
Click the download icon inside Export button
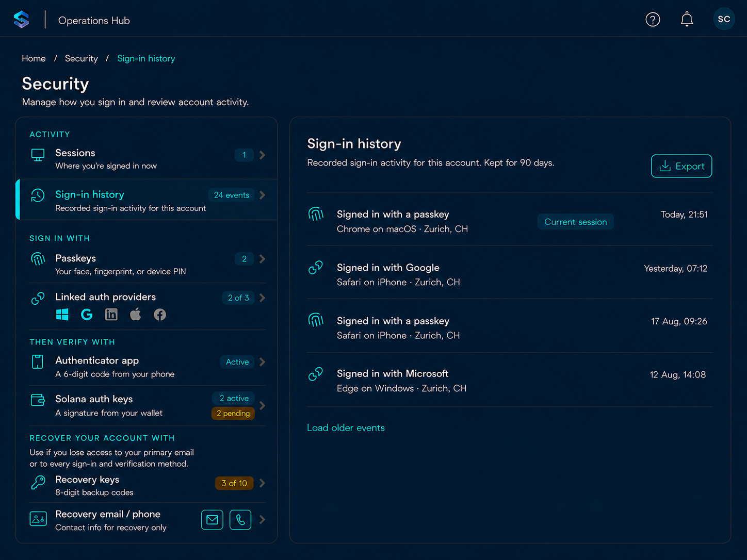click(665, 166)
